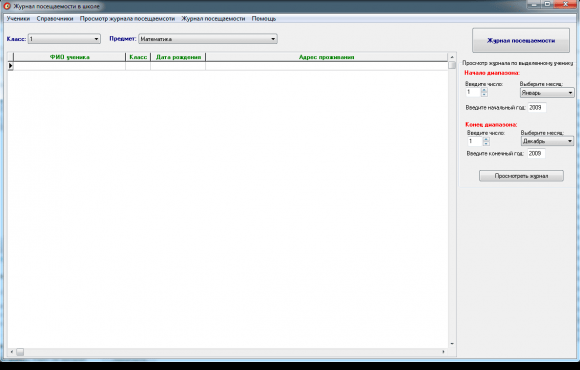
Task: Click the end year input field
Action: [x=536, y=153]
